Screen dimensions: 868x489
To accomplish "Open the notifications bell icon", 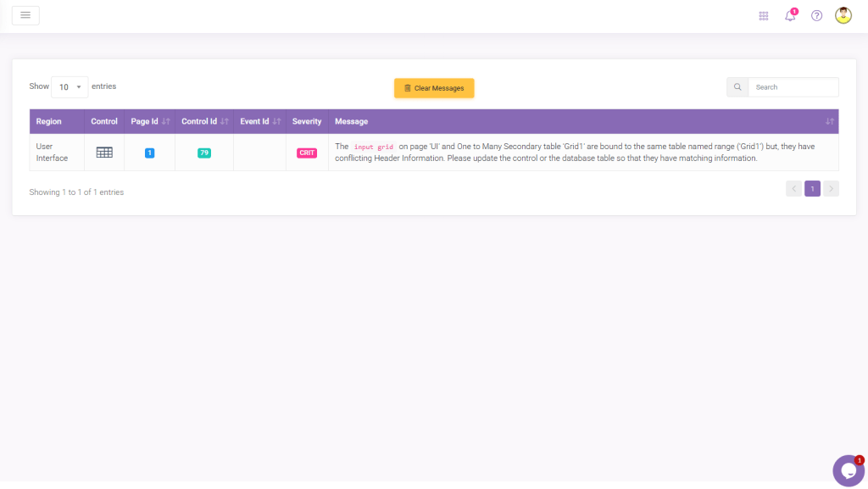I will click(x=790, y=15).
